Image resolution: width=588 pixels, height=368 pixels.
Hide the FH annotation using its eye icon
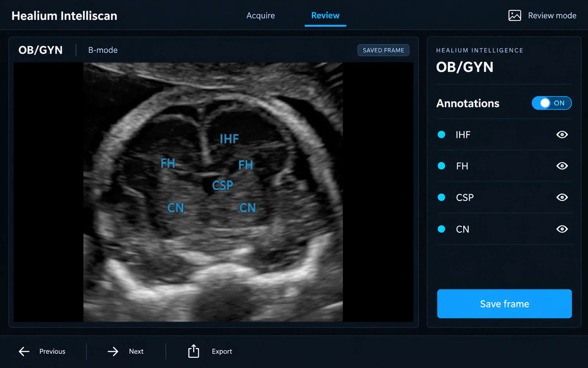pyautogui.click(x=562, y=166)
